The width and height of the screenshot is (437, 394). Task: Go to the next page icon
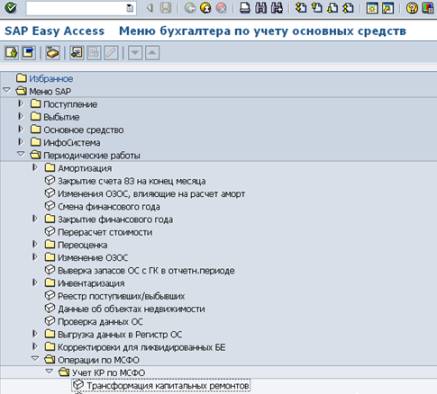click(x=332, y=8)
